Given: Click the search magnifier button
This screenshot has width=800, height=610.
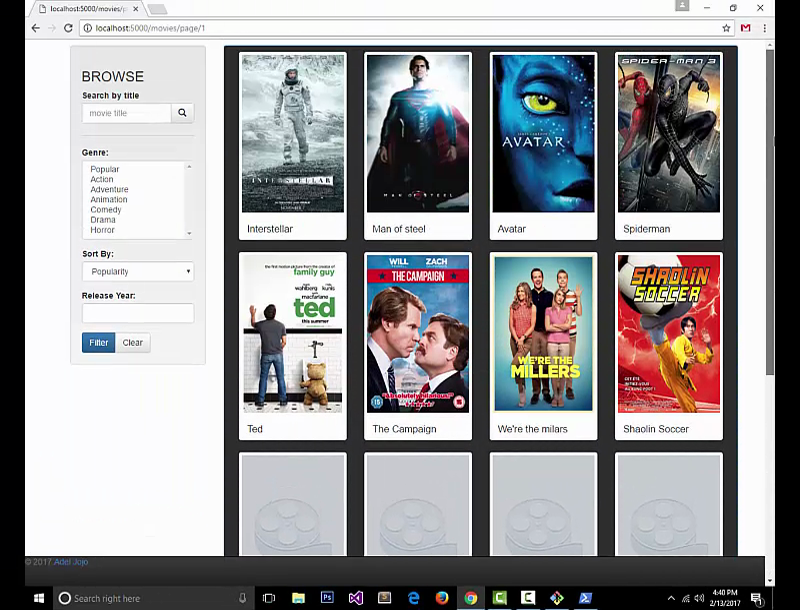Looking at the screenshot, I should point(182,113).
